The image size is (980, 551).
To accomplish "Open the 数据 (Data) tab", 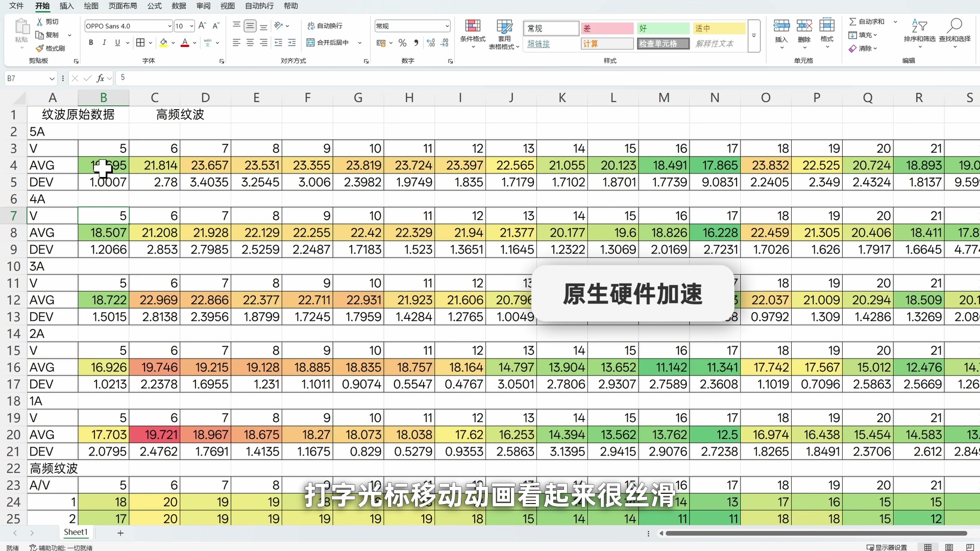I will coord(179,6).
